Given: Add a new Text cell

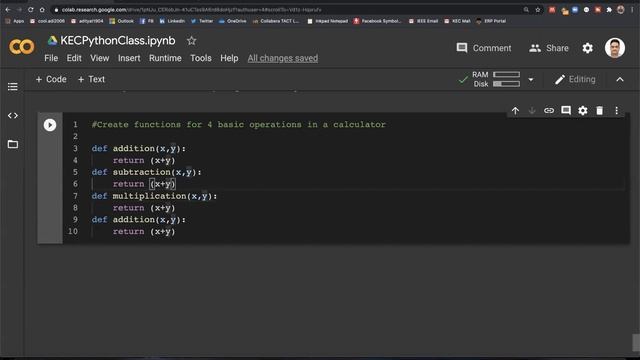Looking at the screenshot, I should point(91,79).
